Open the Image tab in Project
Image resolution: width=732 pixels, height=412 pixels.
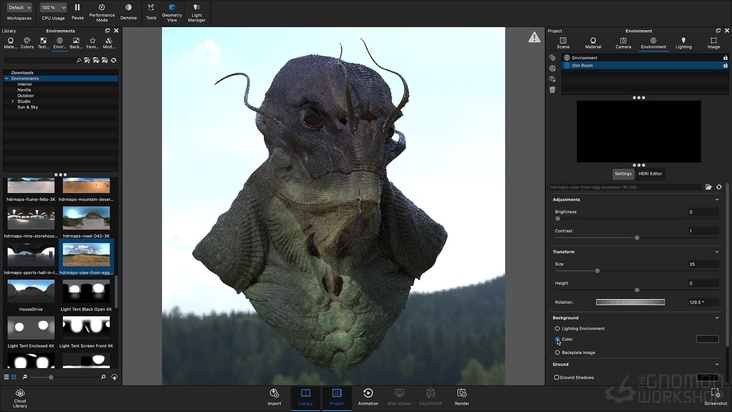coord(713,43)
